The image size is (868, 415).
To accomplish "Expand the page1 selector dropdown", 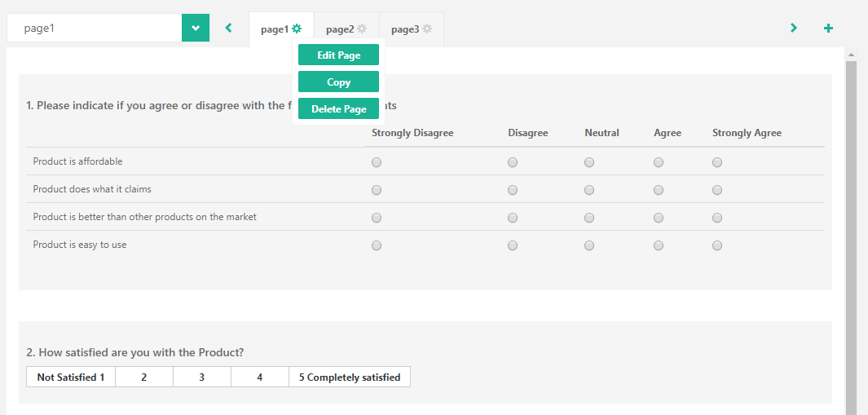I will coord(195,28).
